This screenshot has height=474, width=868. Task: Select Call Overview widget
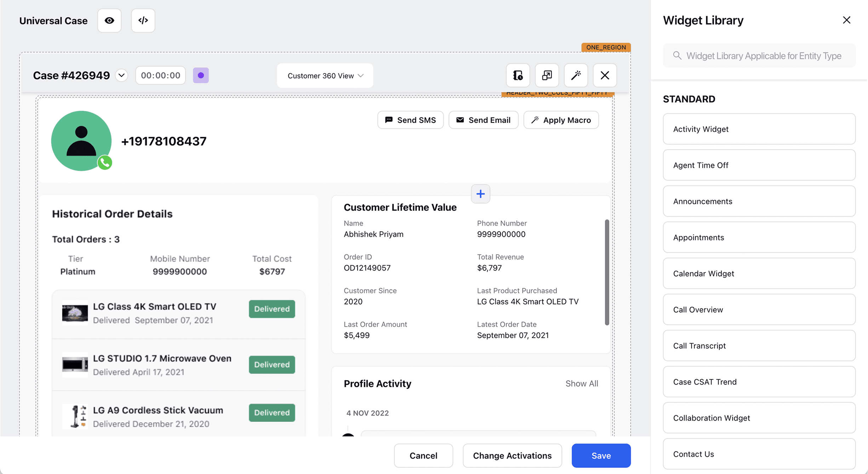pos(759,310)
